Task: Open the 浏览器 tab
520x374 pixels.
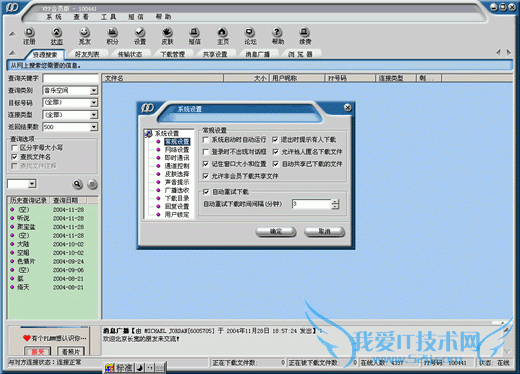Action: [300, 54]
